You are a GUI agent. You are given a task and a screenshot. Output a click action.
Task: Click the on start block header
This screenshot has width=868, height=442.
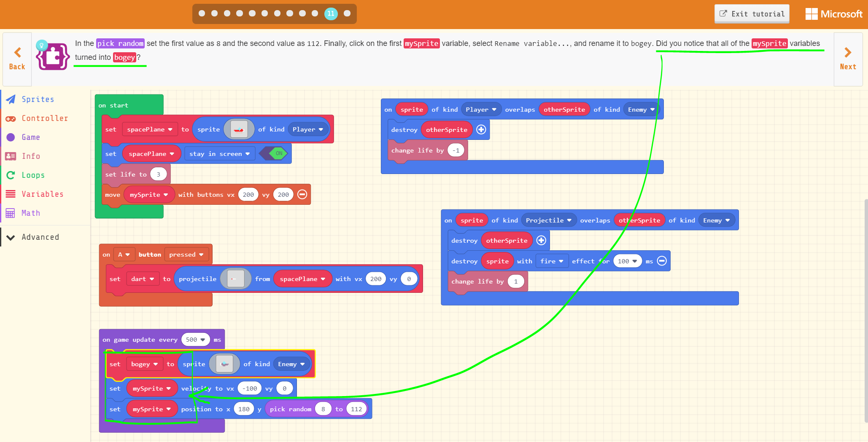coord(129,105)
